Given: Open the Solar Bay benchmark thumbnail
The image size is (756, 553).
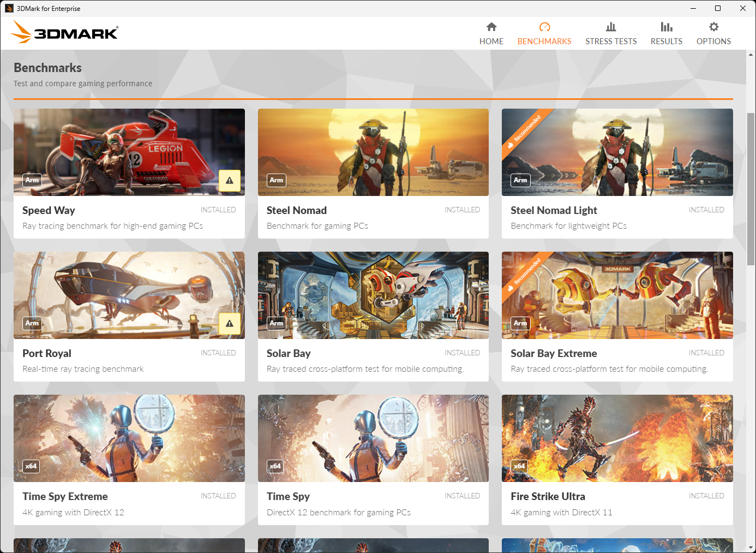Looking at the screenshot, I should (373, 295).
